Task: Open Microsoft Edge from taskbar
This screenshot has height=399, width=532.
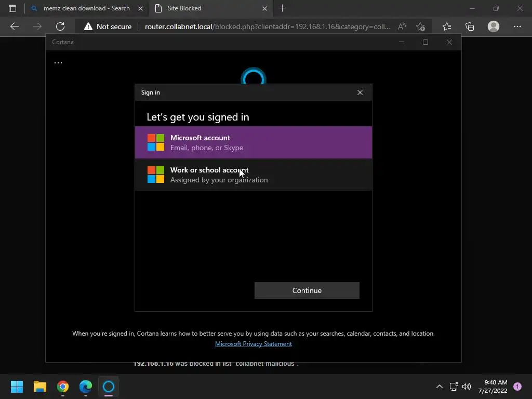Action: click(x=86, y=387)
